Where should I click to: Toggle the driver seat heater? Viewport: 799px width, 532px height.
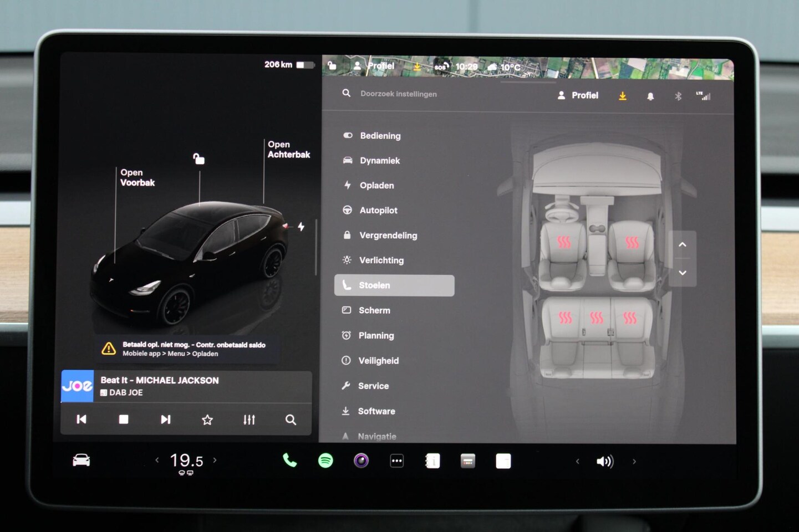tap(564, 242)
